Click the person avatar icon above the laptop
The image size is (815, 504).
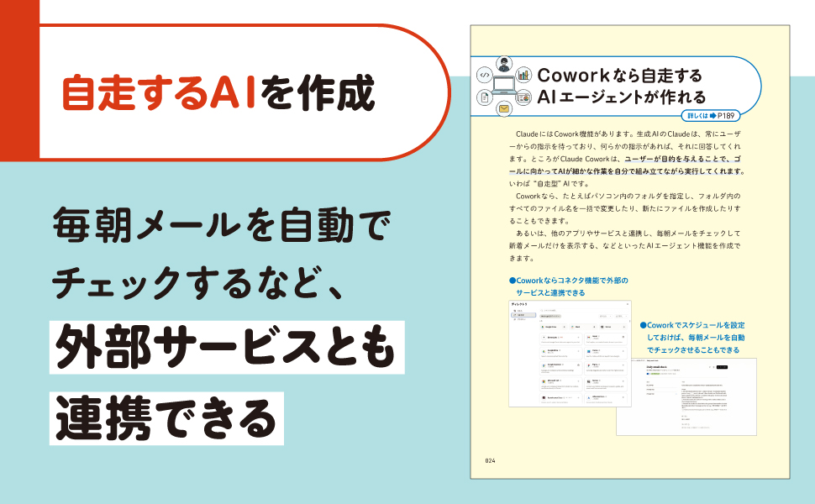[503, 65]
